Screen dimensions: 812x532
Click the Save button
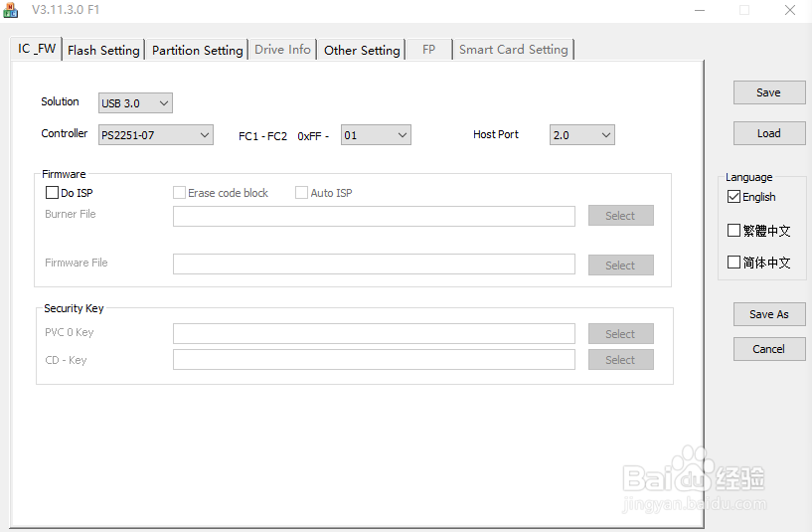click(x=769, y=92)
